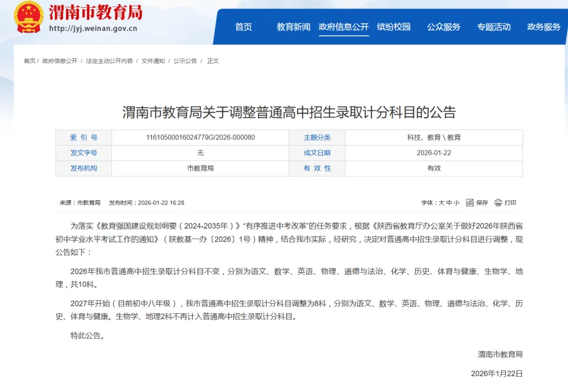
Task: Select the 政府信息公开 menu item
Action: [344, 27]
